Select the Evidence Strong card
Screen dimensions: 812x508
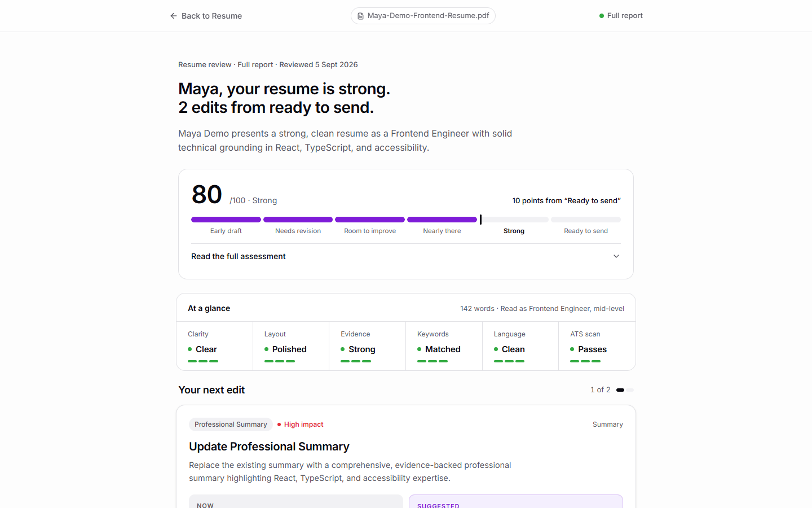368,346
